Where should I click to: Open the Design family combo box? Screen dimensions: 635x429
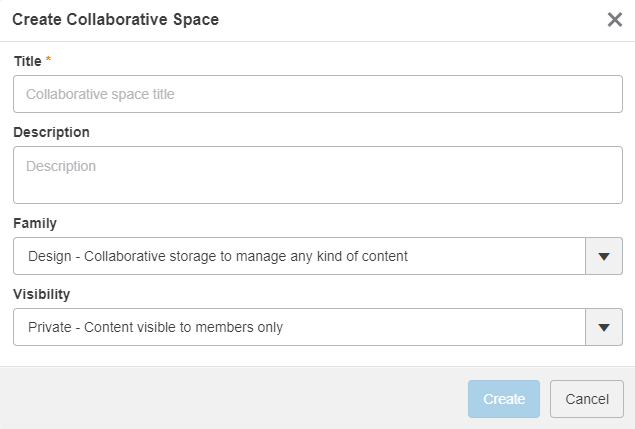click(300, 256)
